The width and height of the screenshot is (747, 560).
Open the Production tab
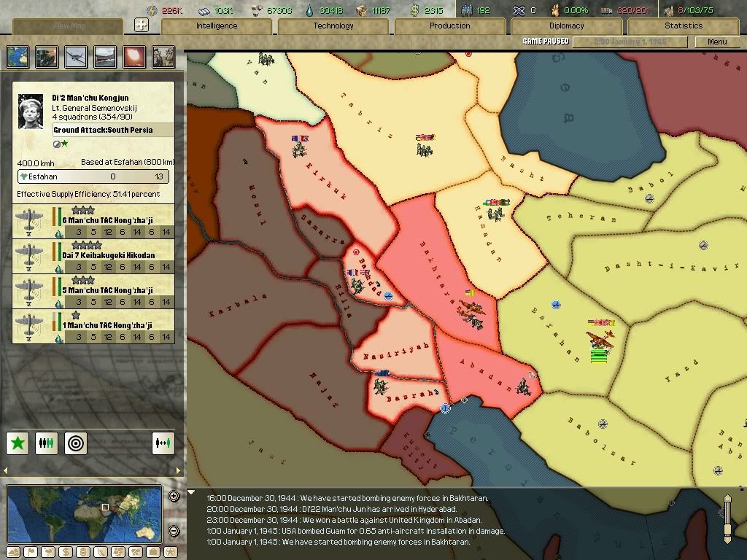(449, 26)
